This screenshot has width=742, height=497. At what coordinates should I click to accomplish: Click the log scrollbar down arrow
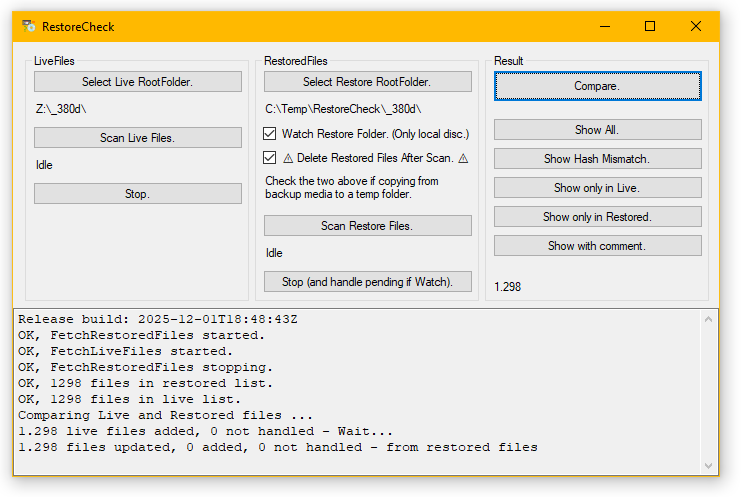708,466
